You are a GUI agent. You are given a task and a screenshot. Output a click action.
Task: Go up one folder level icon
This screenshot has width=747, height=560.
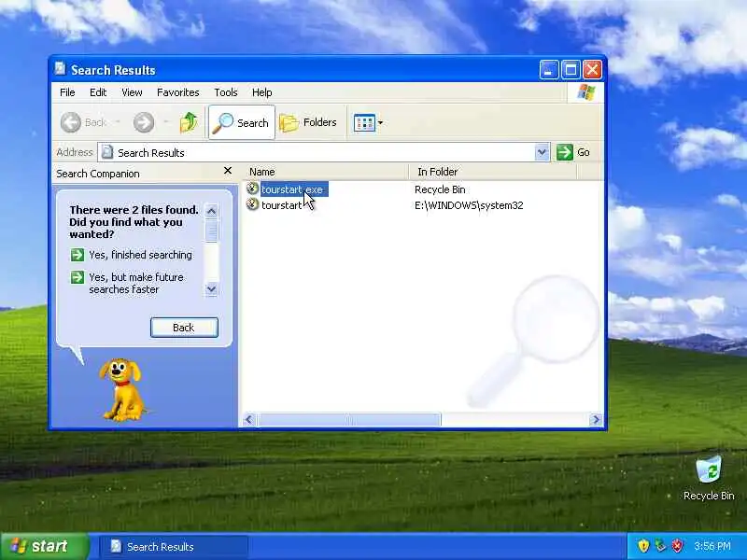(x=189, y=123)
